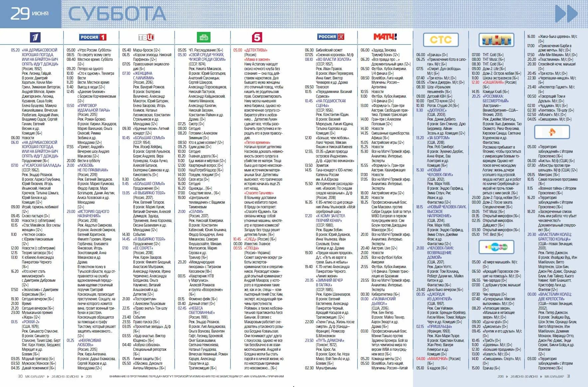Click the Россия 1 channel logo
Image resolution: width=588 pixels, height=387 pixels.
[93, 37]
